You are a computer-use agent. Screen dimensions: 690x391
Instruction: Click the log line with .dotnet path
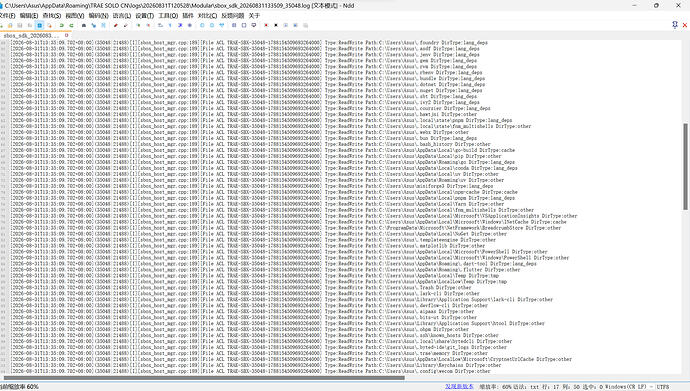point(247,84)
